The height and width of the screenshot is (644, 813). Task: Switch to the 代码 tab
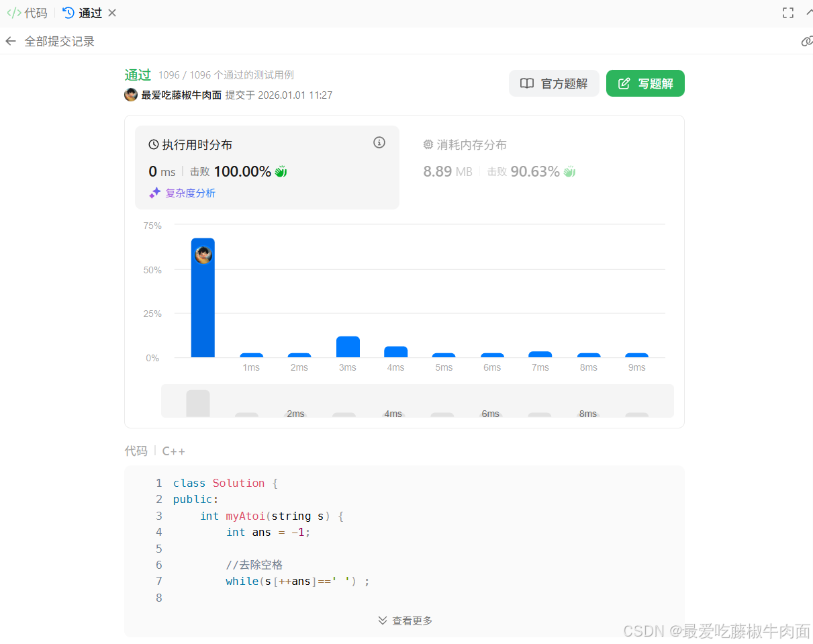point(27,13)
